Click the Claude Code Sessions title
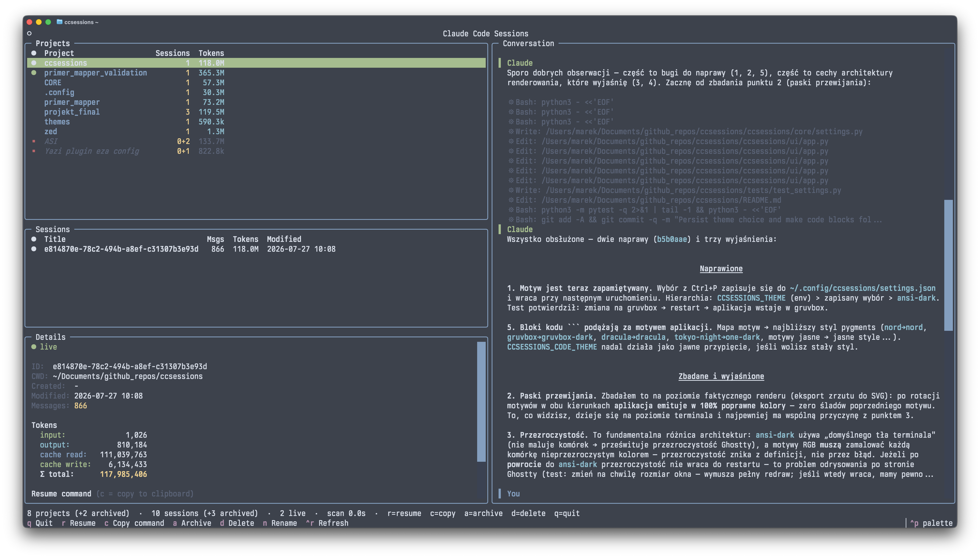The image size is (980, 558). coord(485,34)
